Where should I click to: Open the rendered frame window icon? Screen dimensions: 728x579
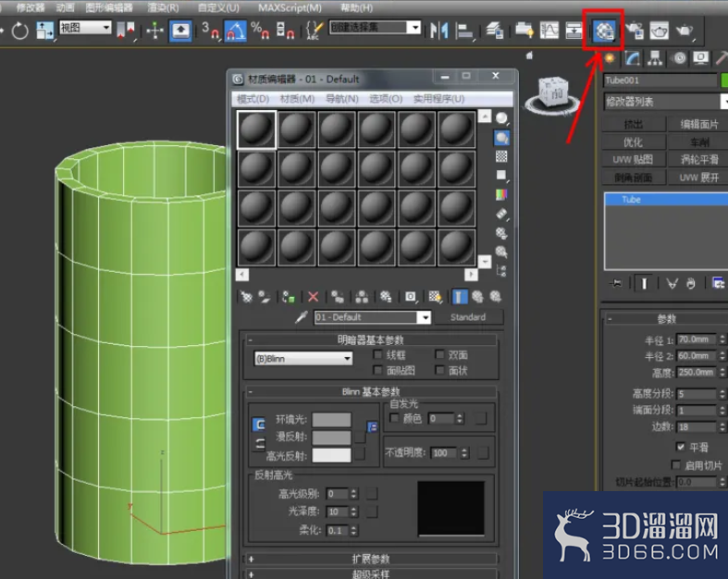tap(659, 31)
